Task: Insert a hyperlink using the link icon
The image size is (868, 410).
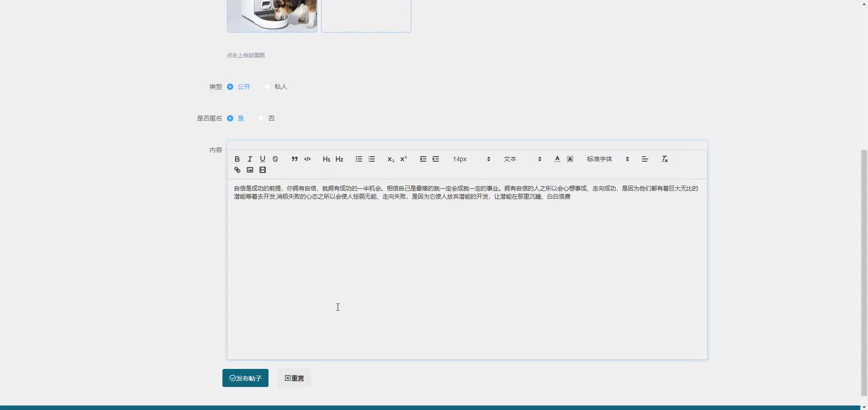Action: click(x=237, y=170)
